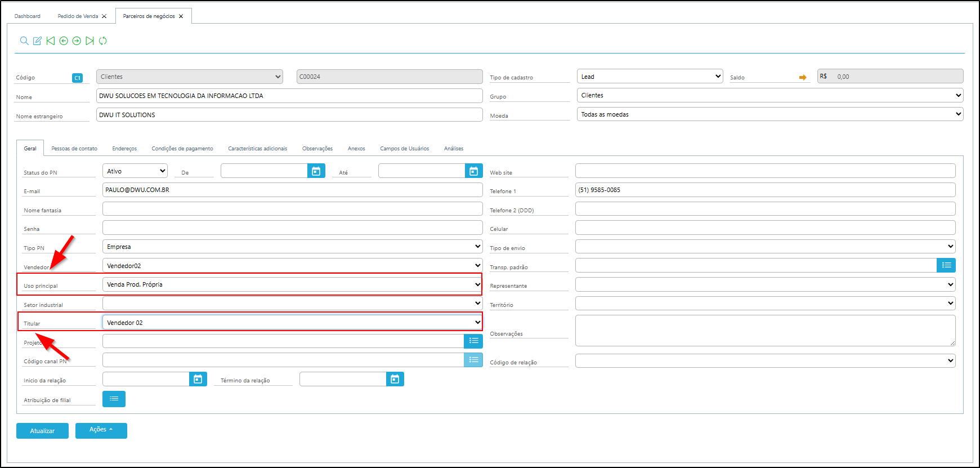Click the Nome fantasia input field

[293, 209]
